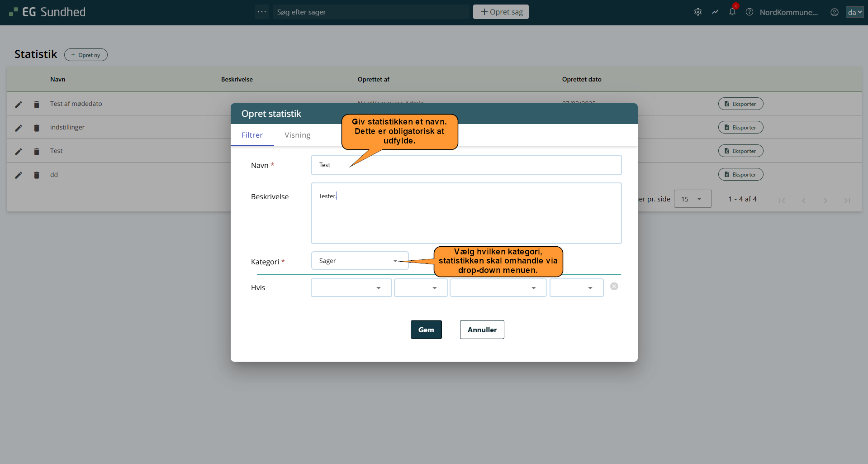868x464 pixels.
Task: Select the Filtrer tab
Action: tap(252, 135)
